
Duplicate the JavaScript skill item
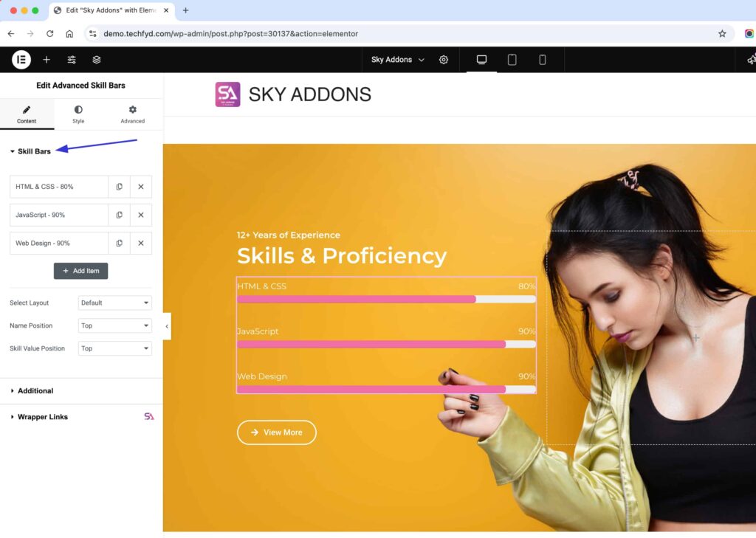119,215
